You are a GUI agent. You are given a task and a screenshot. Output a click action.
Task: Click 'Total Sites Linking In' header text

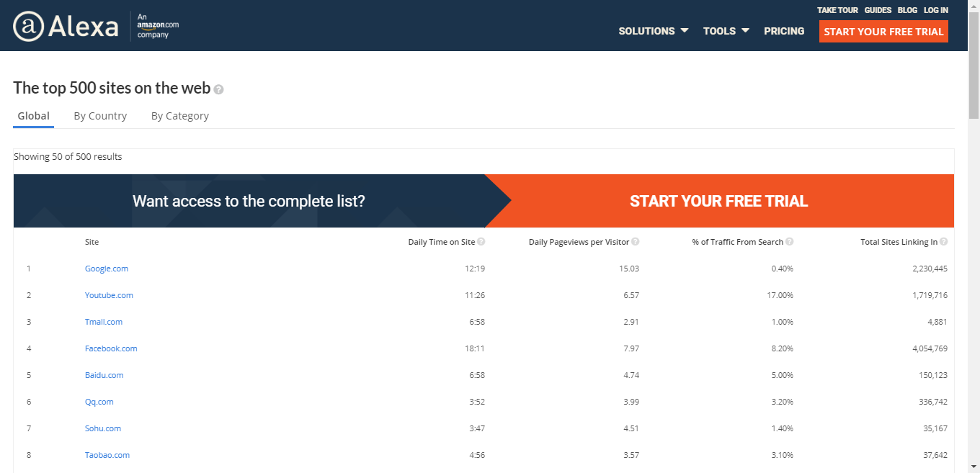coord(899,242)
